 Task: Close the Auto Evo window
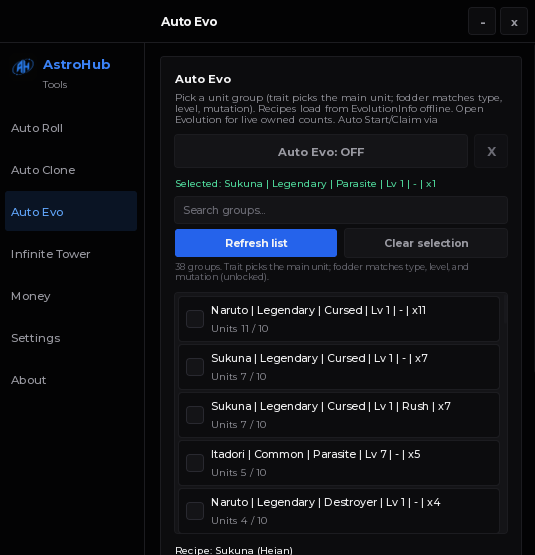[x=514, y=22]
